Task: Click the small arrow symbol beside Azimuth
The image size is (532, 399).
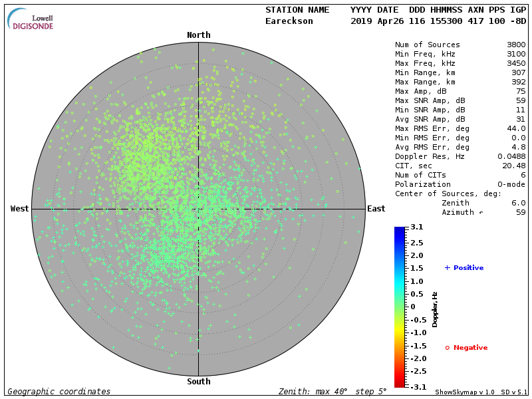Action: 481,213
